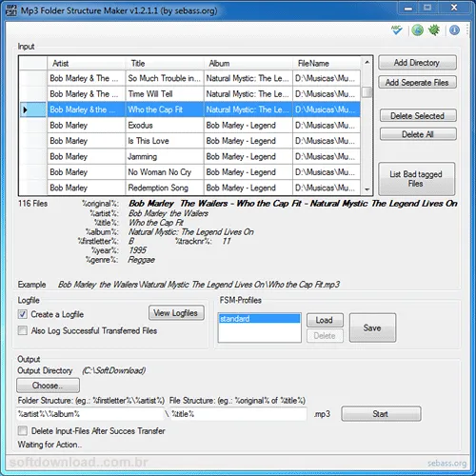This screenshot has width=476, height=476.
Task: Click the 'Reggae' genre value
Action: tap(142, 260)
